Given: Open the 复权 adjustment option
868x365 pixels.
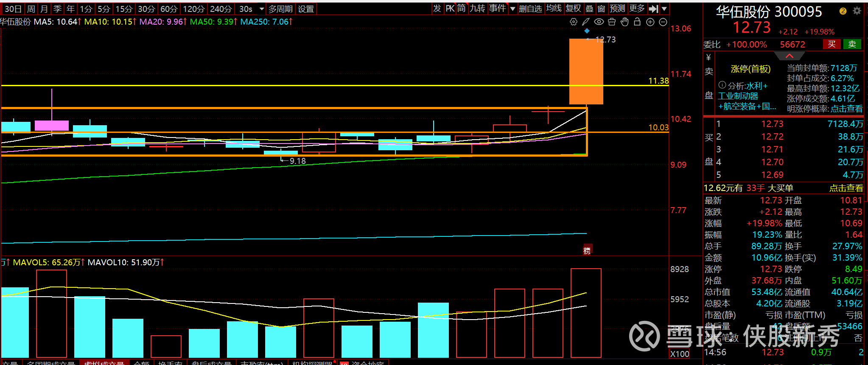Looking at the screenshot, I should click(x=574, y=8).
